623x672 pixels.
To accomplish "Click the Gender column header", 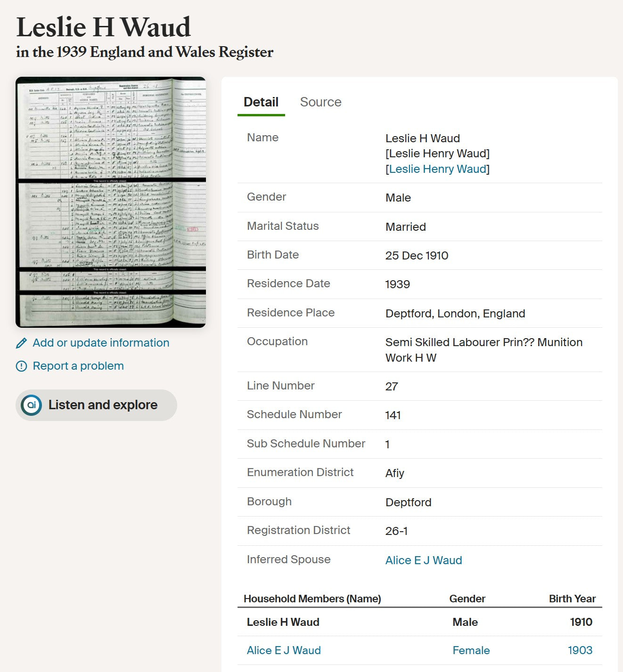I will pyautogui.click(x=467, y=599).
